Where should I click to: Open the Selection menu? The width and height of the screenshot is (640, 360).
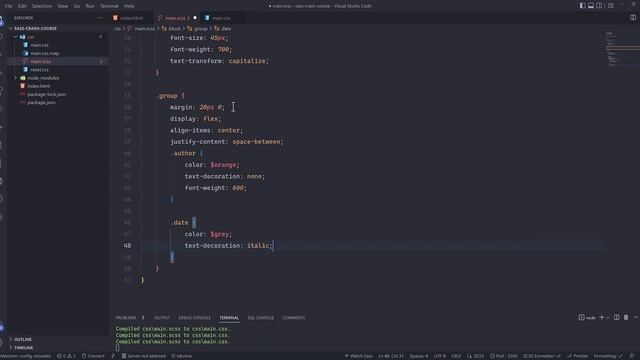tap(42, 6)
